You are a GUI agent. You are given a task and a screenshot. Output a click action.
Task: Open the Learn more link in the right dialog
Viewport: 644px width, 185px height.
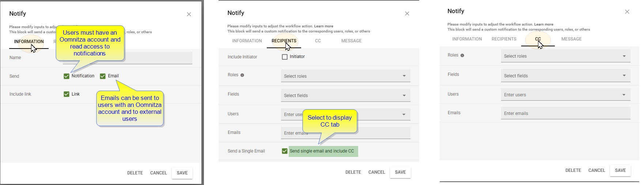click(543, 24)
